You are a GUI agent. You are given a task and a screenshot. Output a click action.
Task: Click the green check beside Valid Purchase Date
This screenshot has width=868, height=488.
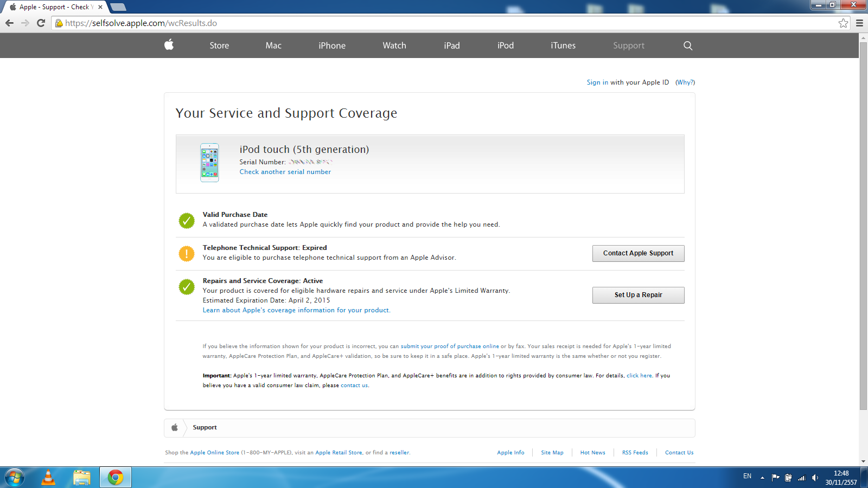pyautogui.click(x=187, y=221)
